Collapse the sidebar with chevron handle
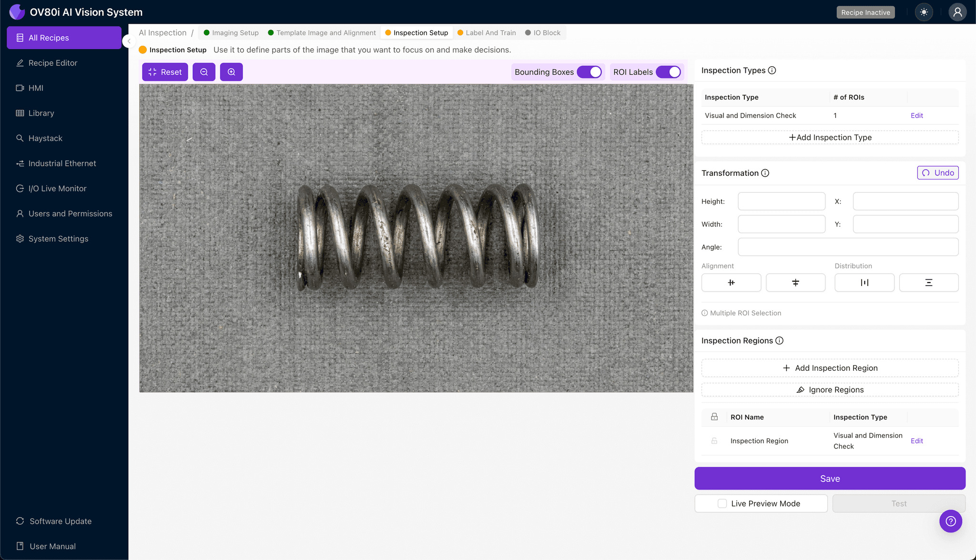Image resolution: width=976 pixels, height=560 pixels. coord(128,41)
